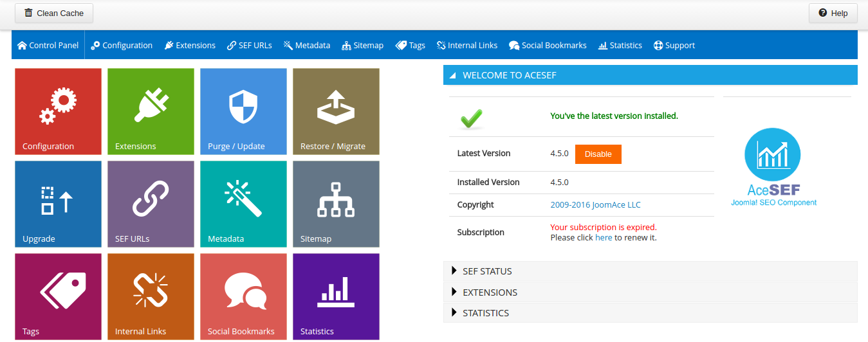Click the home icon beside Control Panel
This screenshot has width=868, height=342.
(22, 46)
